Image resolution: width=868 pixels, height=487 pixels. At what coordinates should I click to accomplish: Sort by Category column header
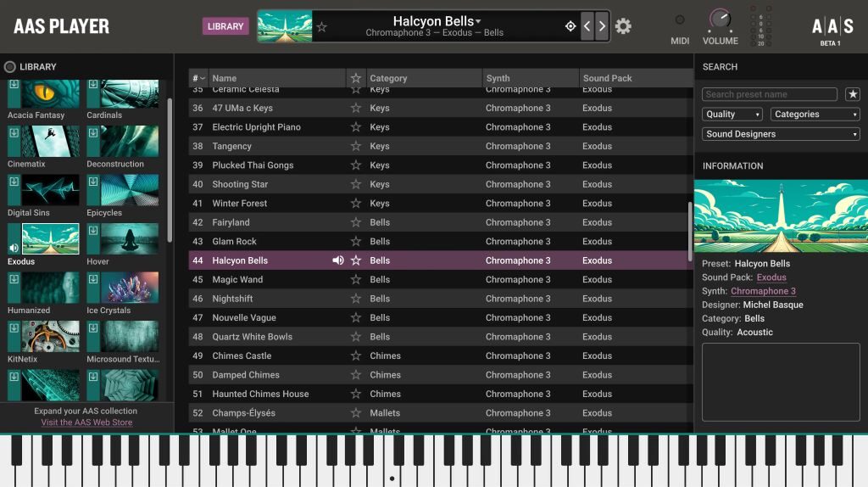424,78
